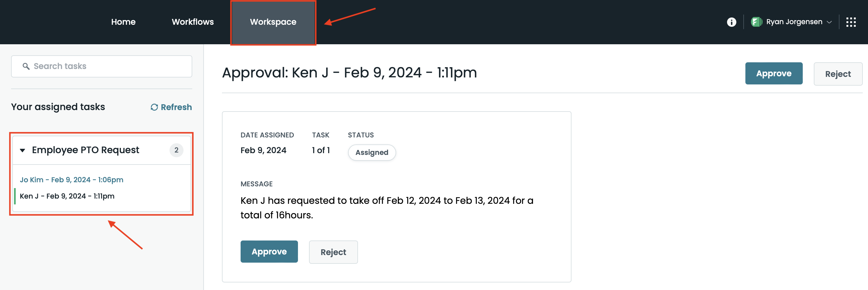Open the apps grid menu icon
This screenshot has width=868, height=290.
click(x=851, y=22)
